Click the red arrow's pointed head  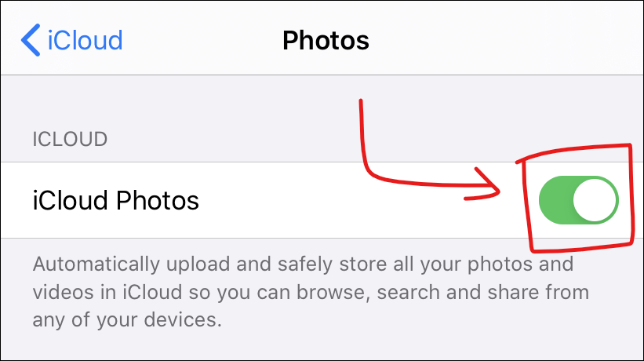(x=486, y=184)
